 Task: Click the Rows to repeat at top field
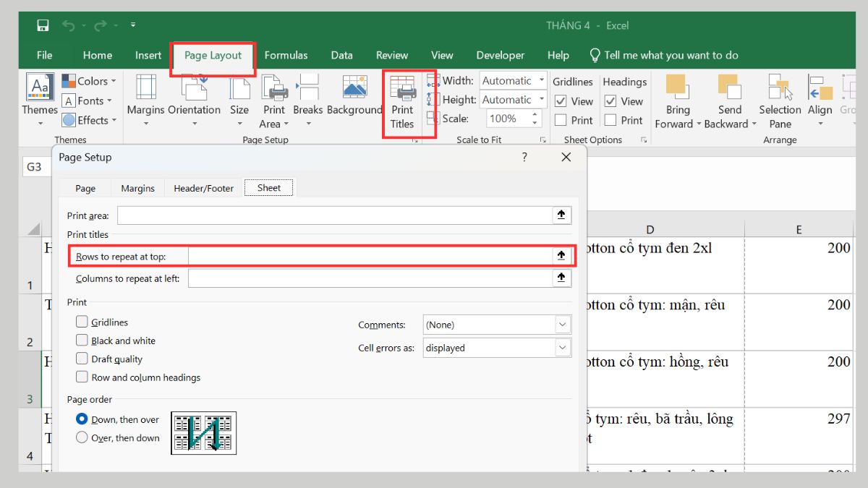pyautogui.click(x=370, y=256)
